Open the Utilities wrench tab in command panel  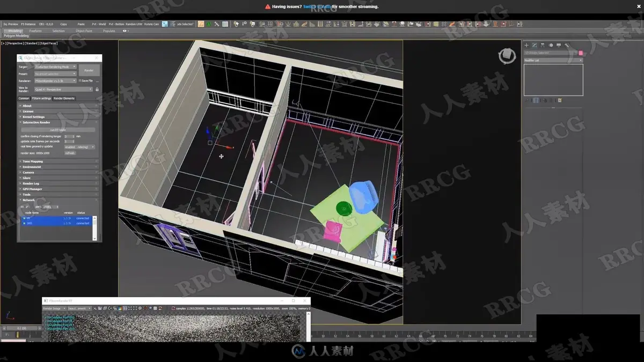tap(567, 45)
